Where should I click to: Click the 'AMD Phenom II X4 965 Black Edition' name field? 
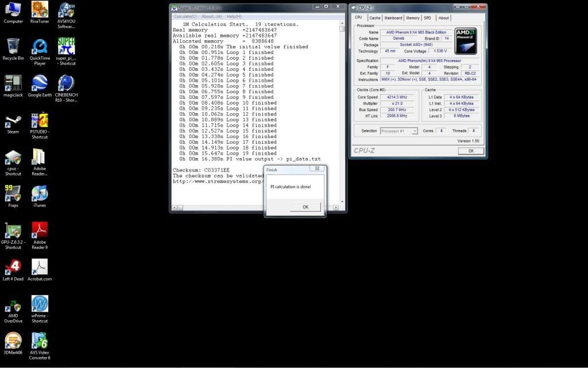click(416, 32)
